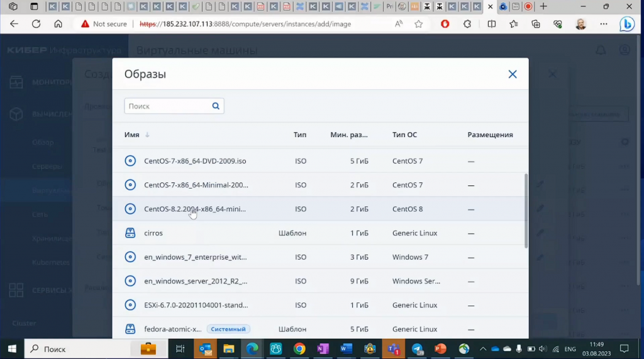The height and width of the screenshot is (359, 644).
Task: Select the CentOS-7-x86_64-Minimal-200... image
Action: (x=320, y=185)
